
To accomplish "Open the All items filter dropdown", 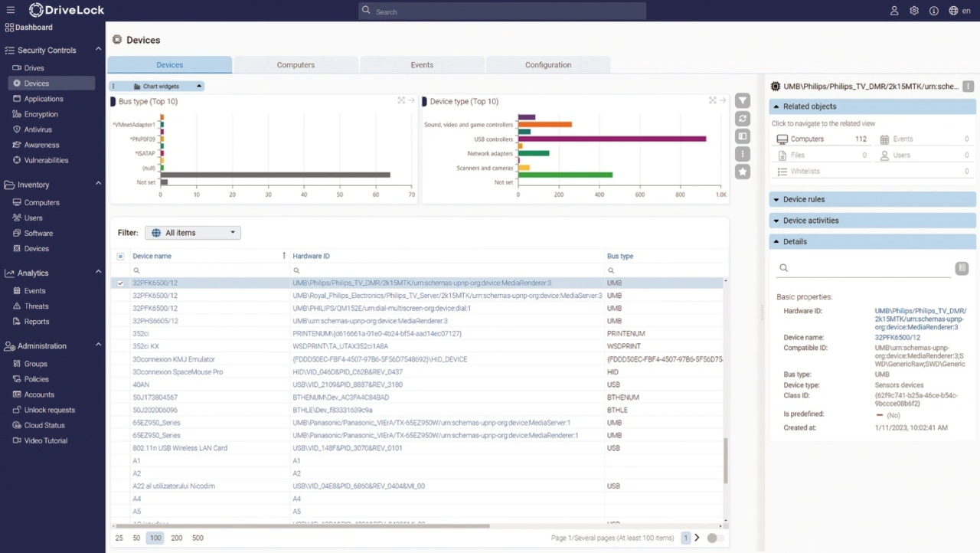I will pos(193,233).
